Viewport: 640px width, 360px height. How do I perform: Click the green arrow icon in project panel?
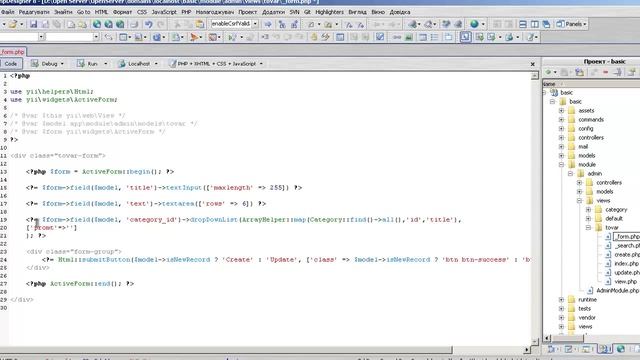point(548,72)
